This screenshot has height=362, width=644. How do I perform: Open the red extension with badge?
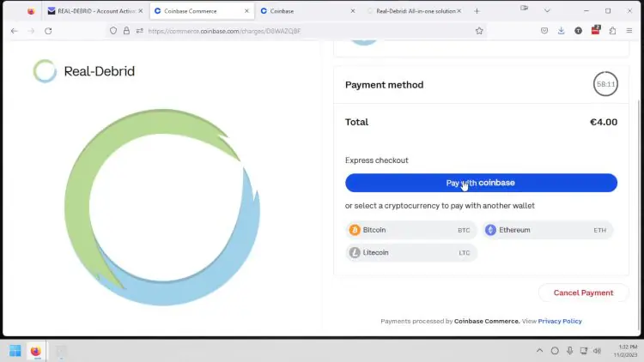click(596, 30)
